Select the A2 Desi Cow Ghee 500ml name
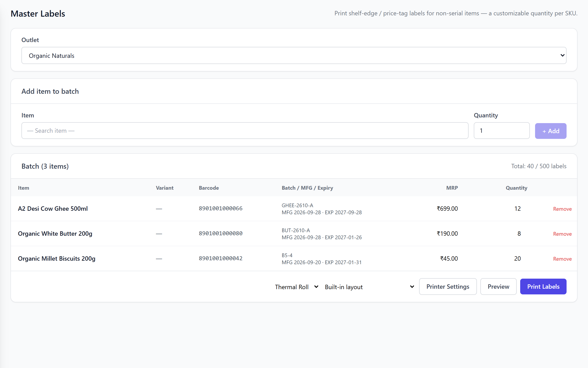Screen dimensions: 588x368 click(53, 209)
